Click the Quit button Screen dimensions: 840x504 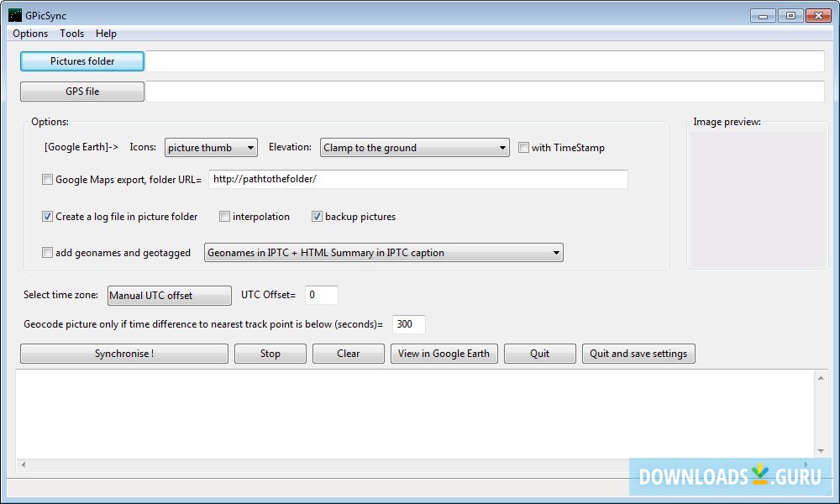pos(539,354)
